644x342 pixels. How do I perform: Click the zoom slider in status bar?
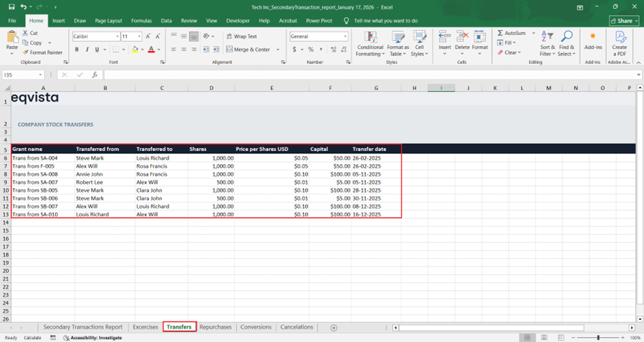click(x=599, y=338)
